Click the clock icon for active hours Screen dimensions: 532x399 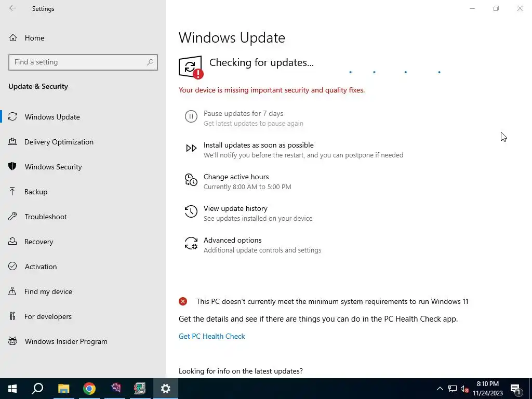click(x=191, y=180)
